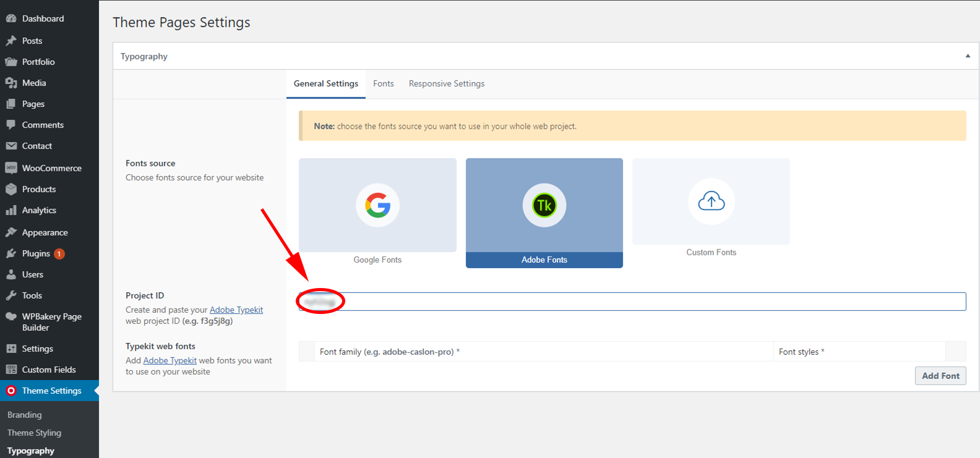980x458 pixels.
Task: Click the Users person icon
Action: pos(11,274)
